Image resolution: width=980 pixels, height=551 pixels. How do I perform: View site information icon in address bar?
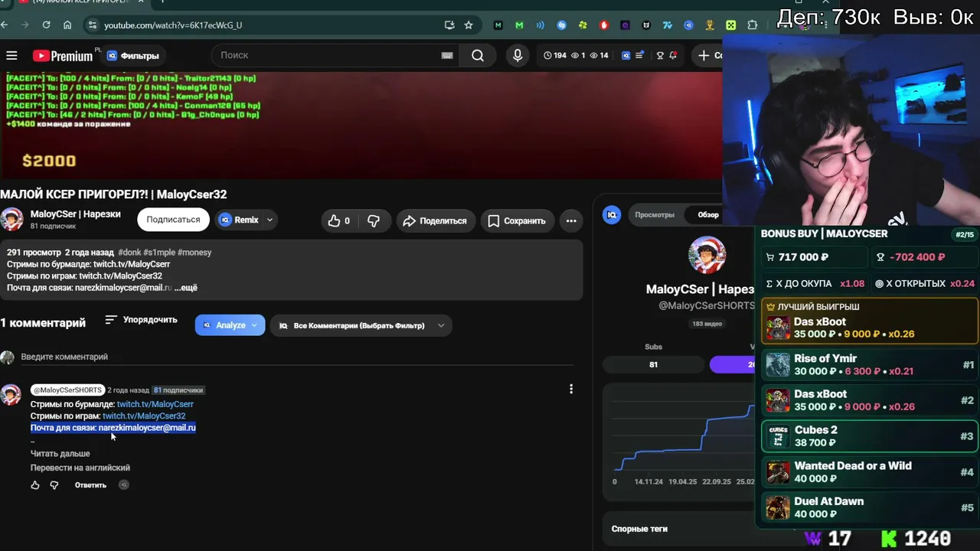[x=93, y=25]
